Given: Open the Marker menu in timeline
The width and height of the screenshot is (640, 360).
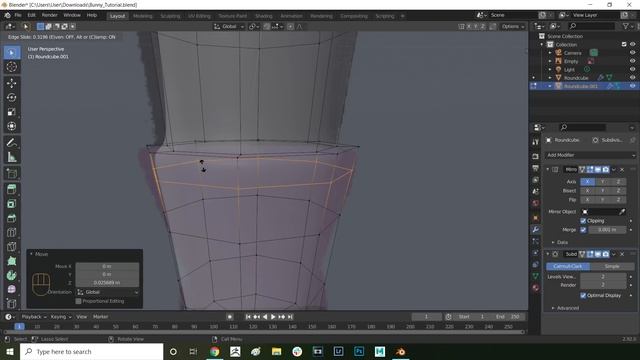Looking at the screenshot, I should 100,317.
